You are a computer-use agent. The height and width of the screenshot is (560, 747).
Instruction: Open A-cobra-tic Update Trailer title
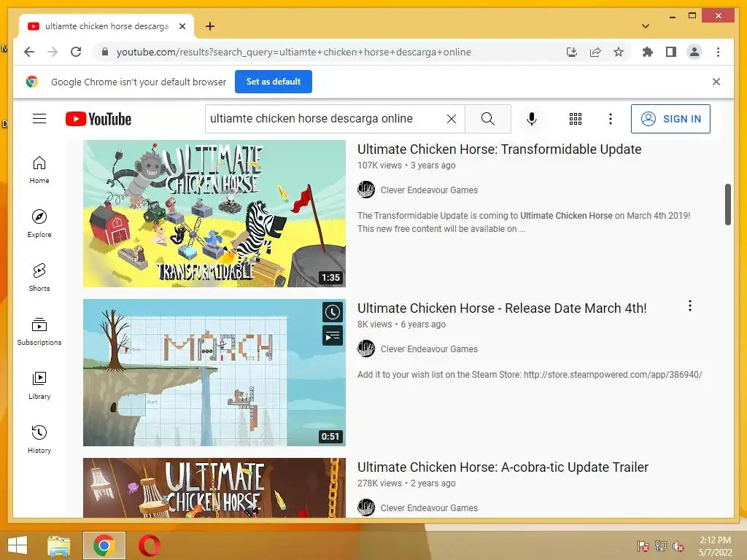point(503,467)
